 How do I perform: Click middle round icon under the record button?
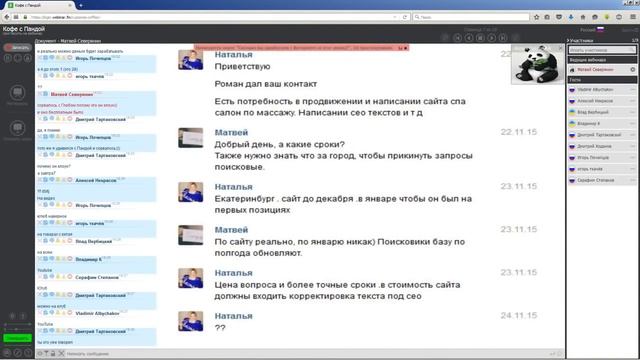(17, 58)
